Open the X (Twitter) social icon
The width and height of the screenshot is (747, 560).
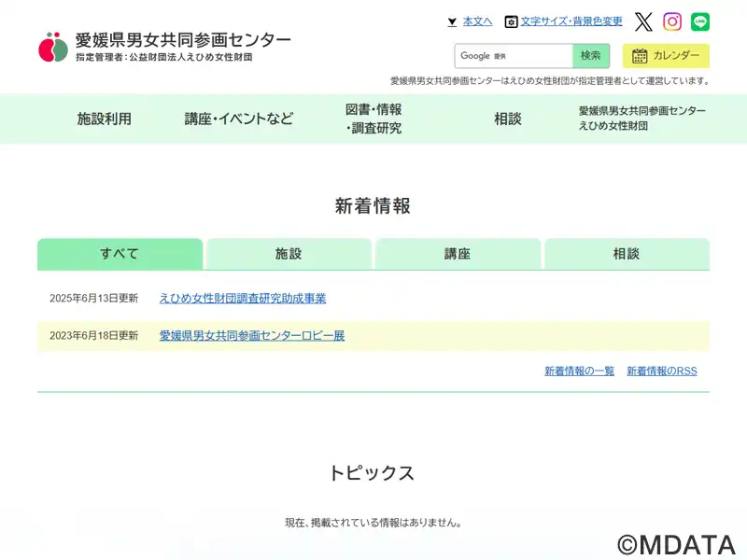(643, 21)
